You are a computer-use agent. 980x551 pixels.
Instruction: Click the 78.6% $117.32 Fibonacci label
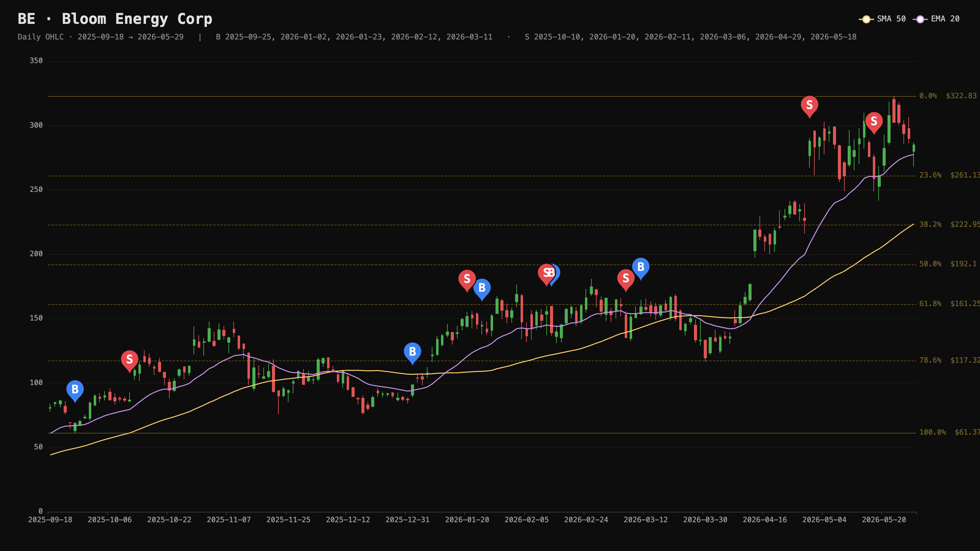950,360
